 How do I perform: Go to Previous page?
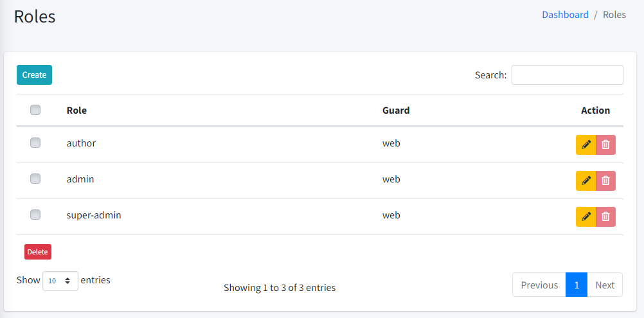coord(539,285)
